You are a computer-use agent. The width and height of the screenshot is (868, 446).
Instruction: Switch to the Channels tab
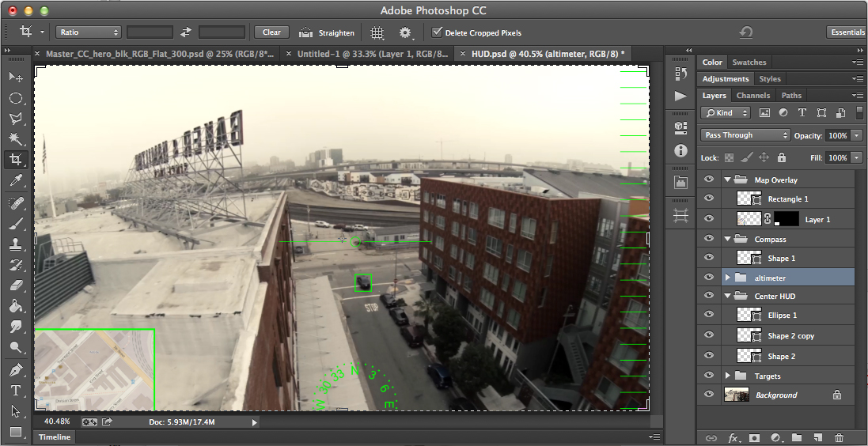(753, 96)
